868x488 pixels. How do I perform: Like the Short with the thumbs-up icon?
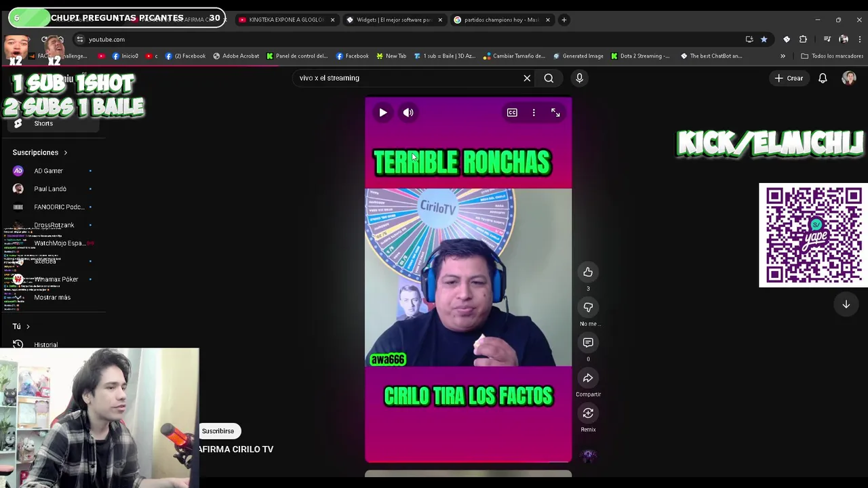(x=588, y=272)
